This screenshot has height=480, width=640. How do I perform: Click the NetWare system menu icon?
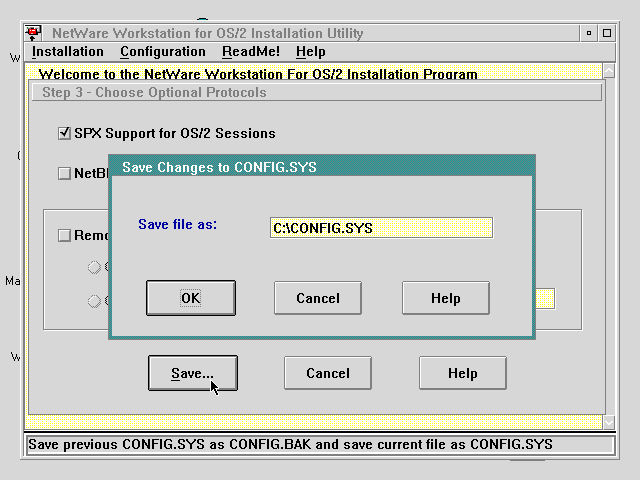click(x=33, y=33)
